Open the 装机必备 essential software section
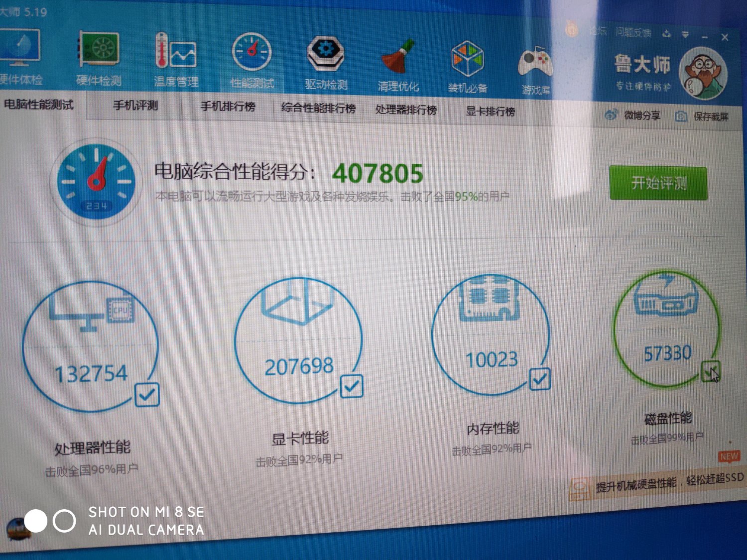747x560 pixels. pos(467,67)
